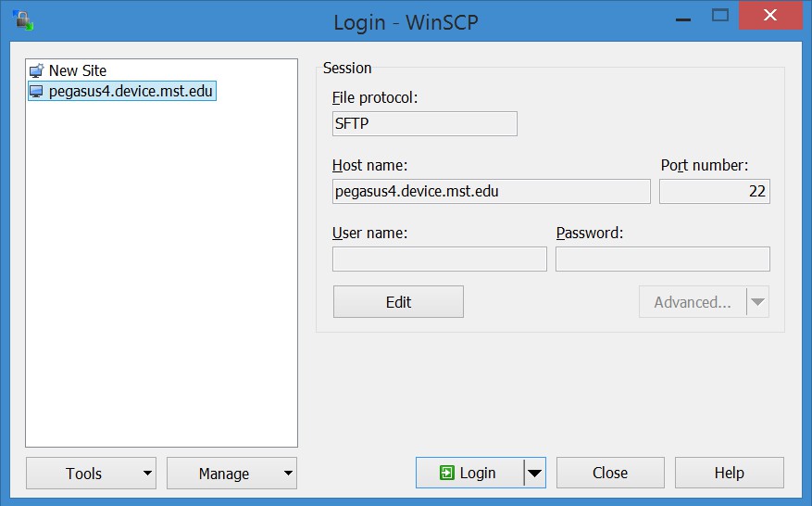The image size is (812, 506).
Task: Expand the arrow beside Advanced
Action: pyautogui.click(x=758, y=302)
